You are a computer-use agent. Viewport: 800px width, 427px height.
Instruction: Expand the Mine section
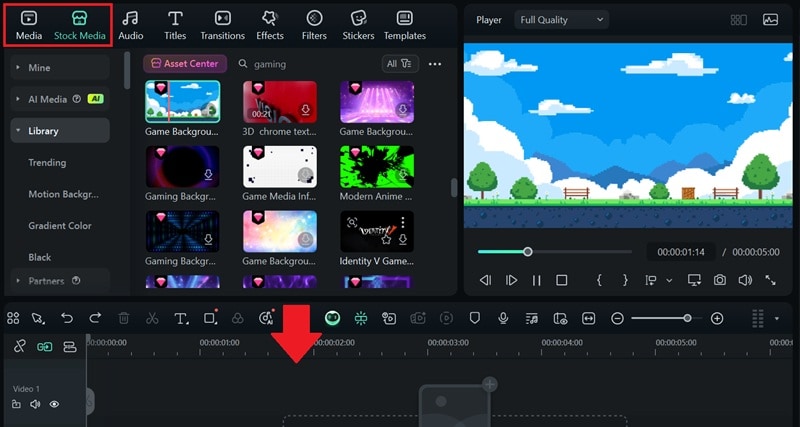(x=60, y=67)
